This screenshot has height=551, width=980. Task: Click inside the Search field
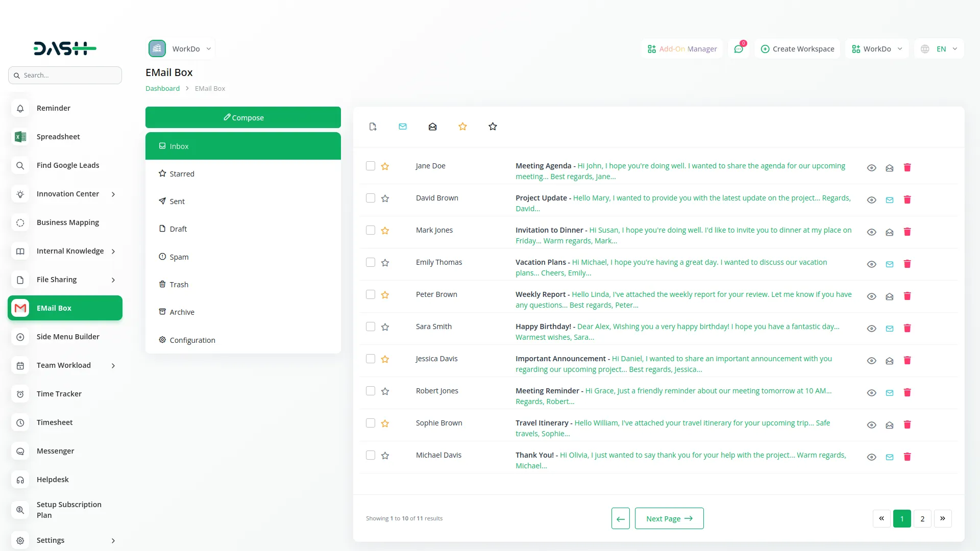pos(65,75)
